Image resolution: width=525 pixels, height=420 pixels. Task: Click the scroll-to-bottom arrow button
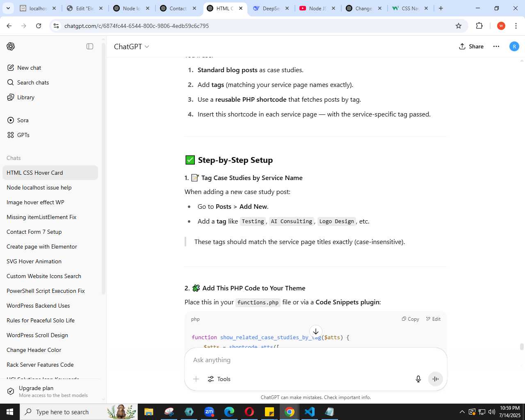(315, 331)
